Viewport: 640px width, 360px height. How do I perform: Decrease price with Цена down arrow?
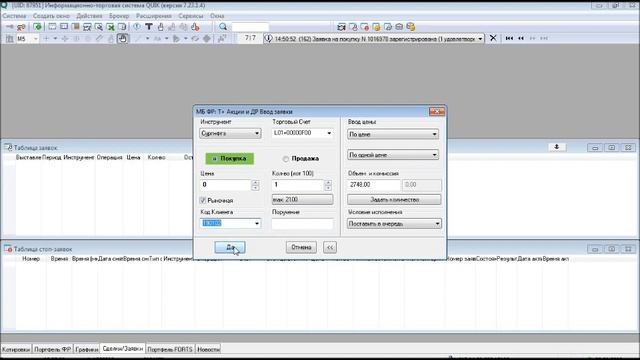click(256, 188)
